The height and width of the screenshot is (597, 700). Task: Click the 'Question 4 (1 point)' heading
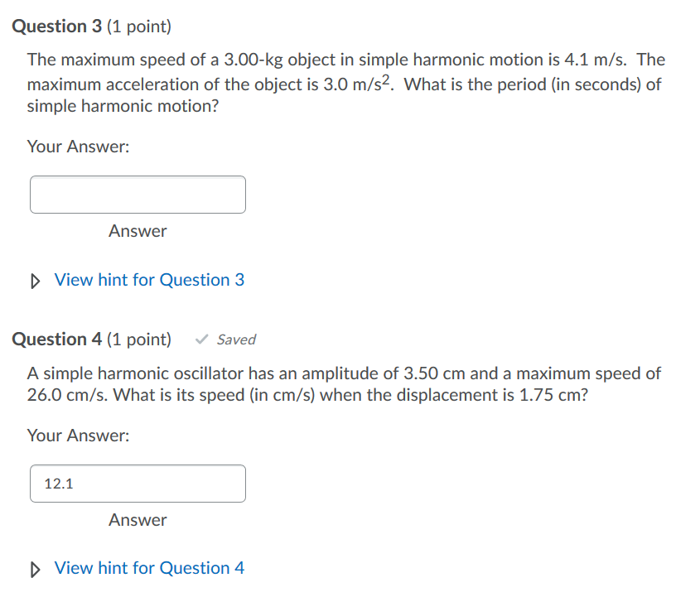coord(92,339)
